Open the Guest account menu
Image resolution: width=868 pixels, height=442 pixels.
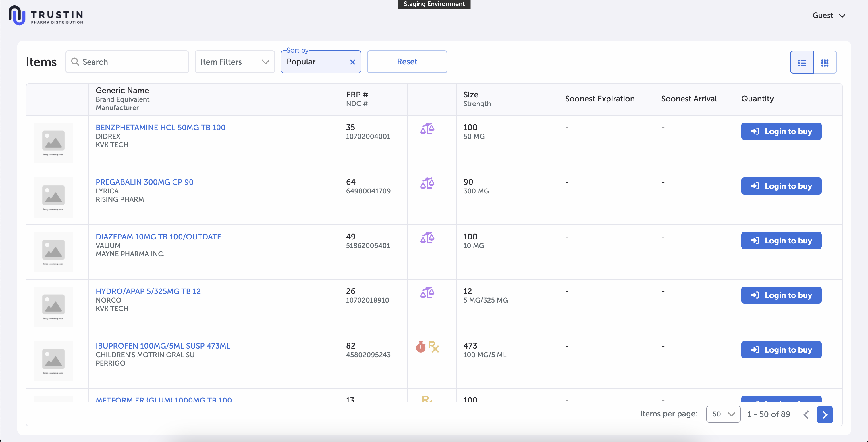click(829, 16)
